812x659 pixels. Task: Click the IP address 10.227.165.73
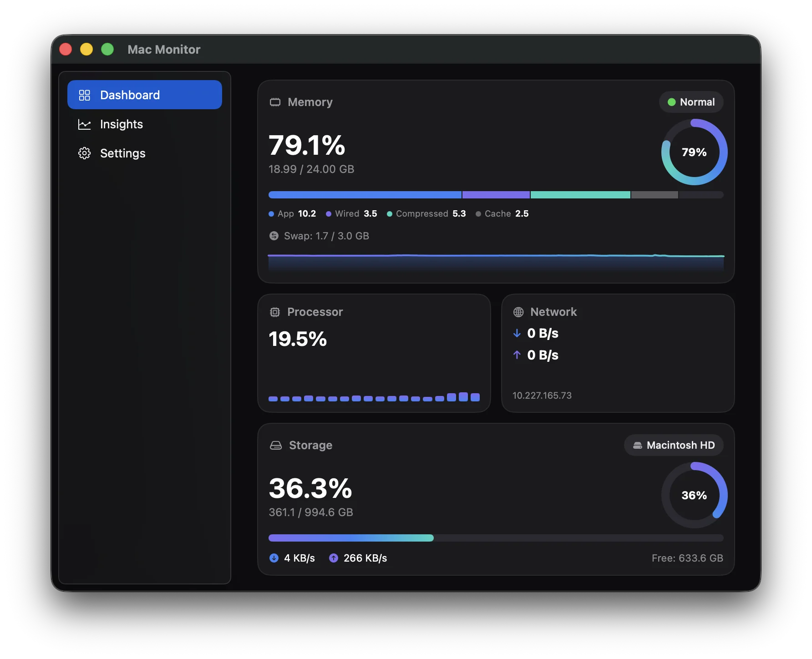pos(542,395)
